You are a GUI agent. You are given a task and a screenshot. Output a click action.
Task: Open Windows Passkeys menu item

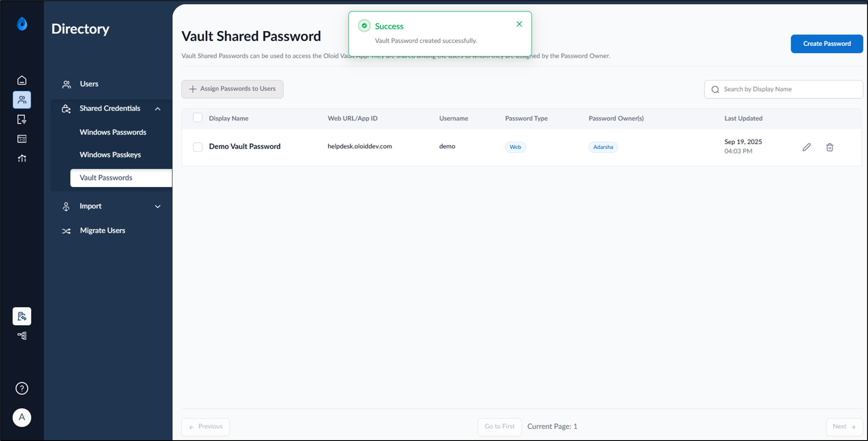[x=110, y=155]
